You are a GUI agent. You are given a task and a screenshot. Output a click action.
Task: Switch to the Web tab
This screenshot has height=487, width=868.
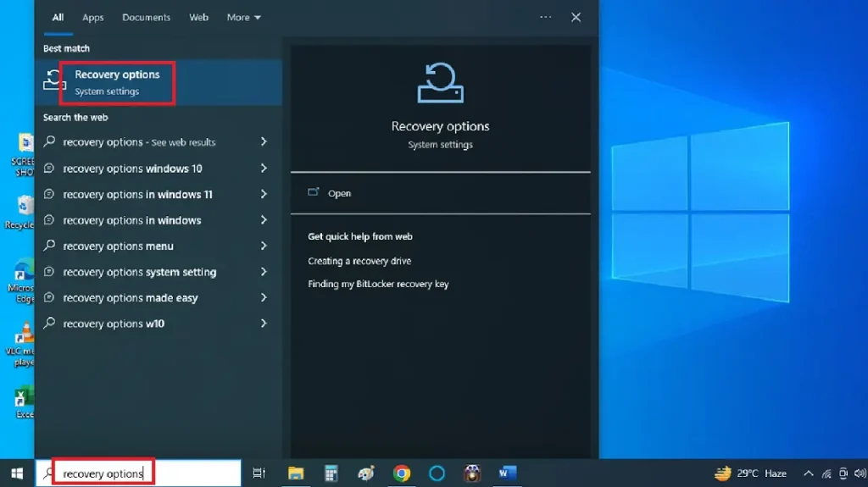(x=198, y=17)
